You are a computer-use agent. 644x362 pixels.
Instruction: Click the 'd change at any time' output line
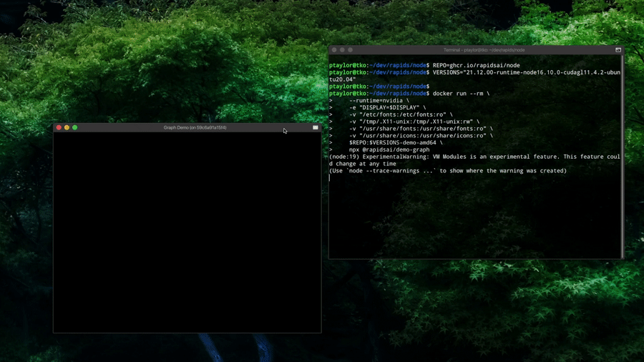[363, 164]
